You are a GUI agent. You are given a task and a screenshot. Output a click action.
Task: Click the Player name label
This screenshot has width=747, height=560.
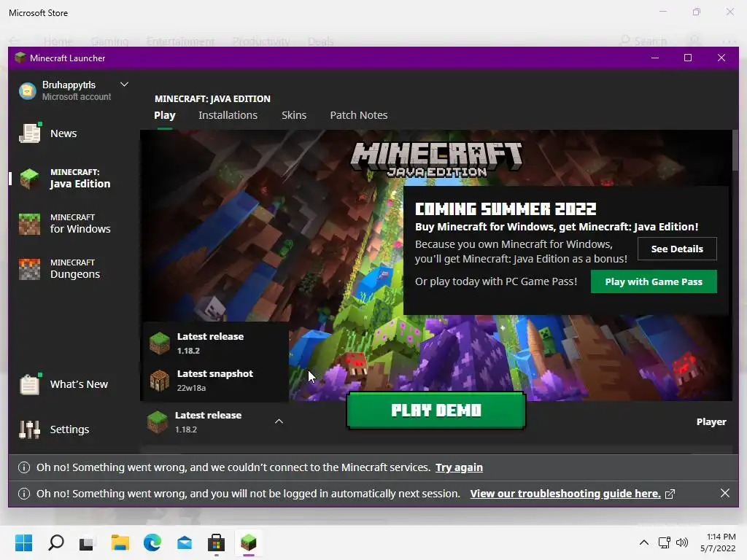711,422
